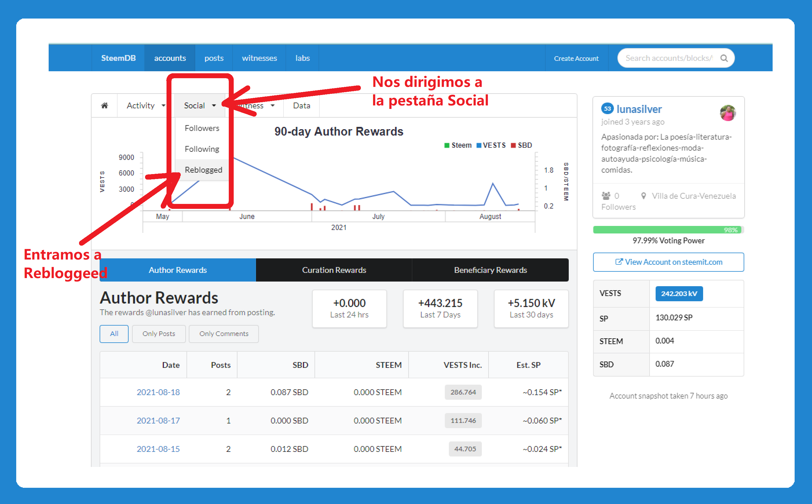Go to SteemDB home
812x504 pixels.
pos(118,58)
